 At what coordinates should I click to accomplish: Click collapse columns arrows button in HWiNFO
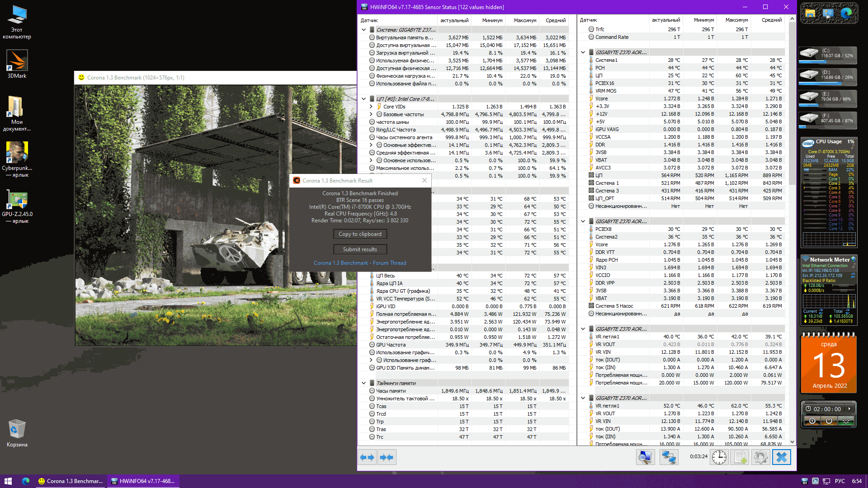387,457
